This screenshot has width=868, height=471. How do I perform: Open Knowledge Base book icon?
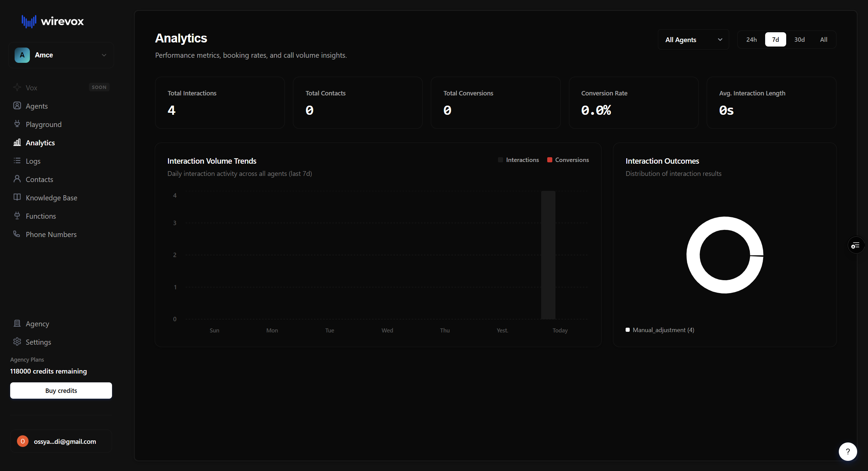click(17, 197)
